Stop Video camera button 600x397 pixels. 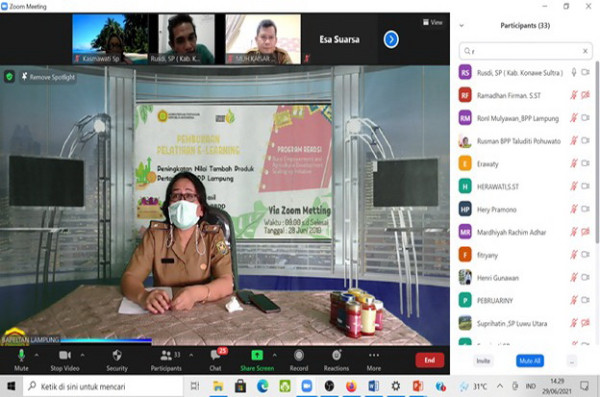pyautogui.click(x=65, y=360)
